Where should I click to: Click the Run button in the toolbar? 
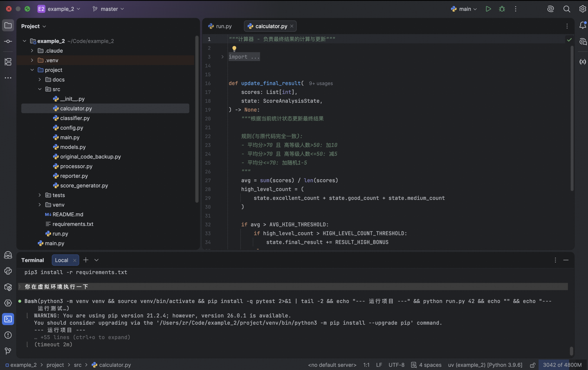pos(488,9)
